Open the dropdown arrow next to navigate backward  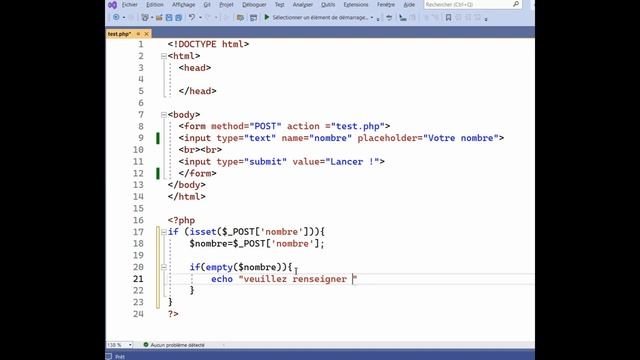click(124, 18)
